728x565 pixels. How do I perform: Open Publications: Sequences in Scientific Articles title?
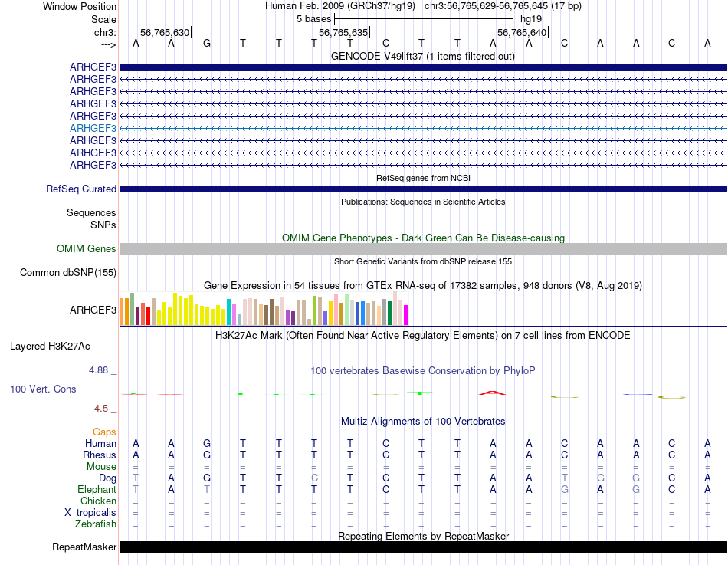pyautogui.click(x=423, y=202)
